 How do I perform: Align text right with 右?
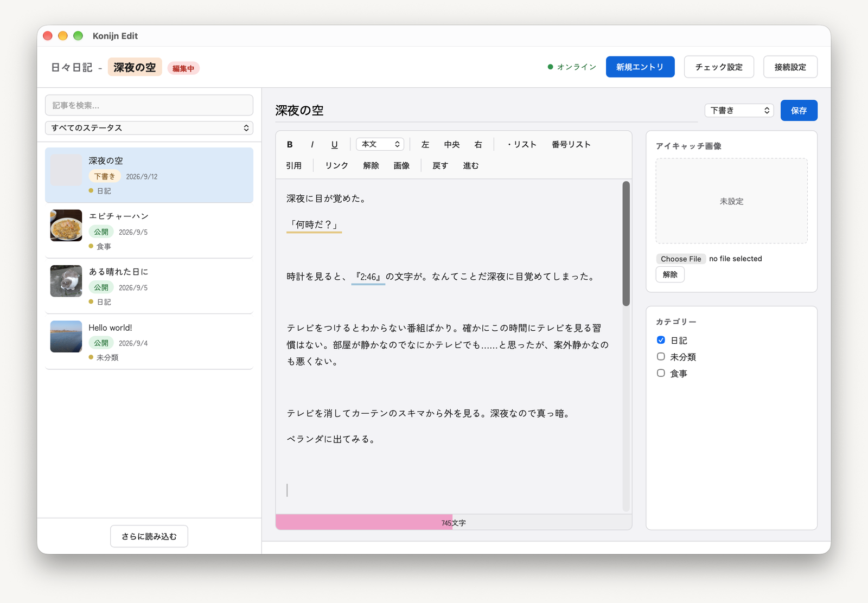(478, 144)
